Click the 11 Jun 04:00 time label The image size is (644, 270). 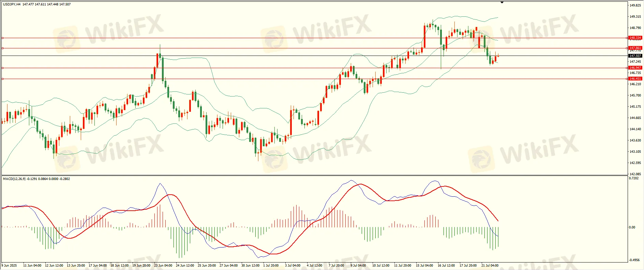pyautogui.click(x=32, y=266)
